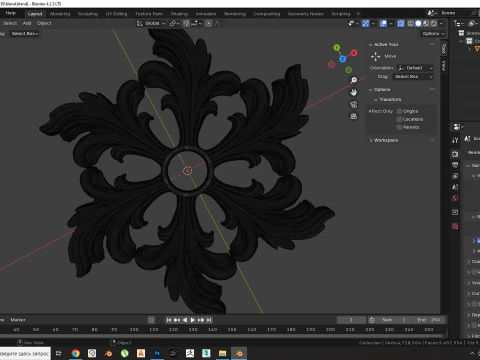This screenshot has height=360, width=480.
Task: Enable Affect Only Origins checkbox
Action: (399, 111)
